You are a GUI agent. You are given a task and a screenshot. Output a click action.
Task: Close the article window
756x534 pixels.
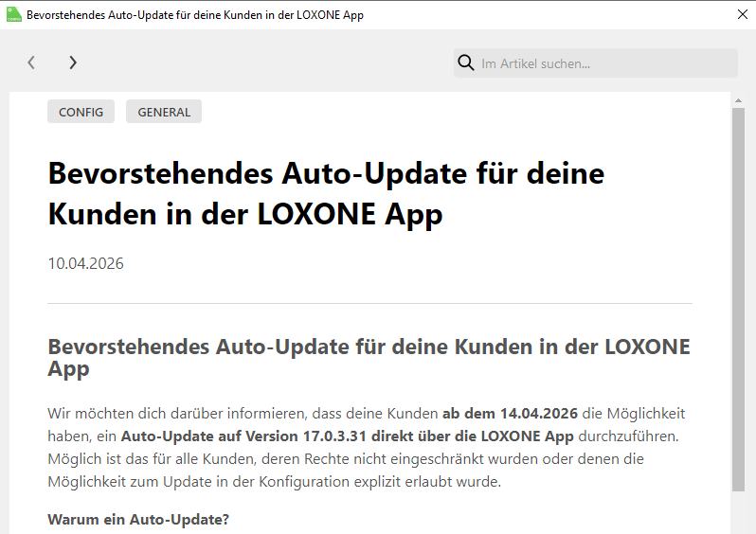click(743, 14)
